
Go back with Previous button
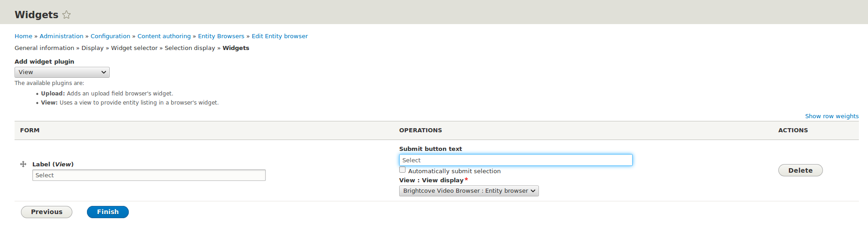[46, 212]
